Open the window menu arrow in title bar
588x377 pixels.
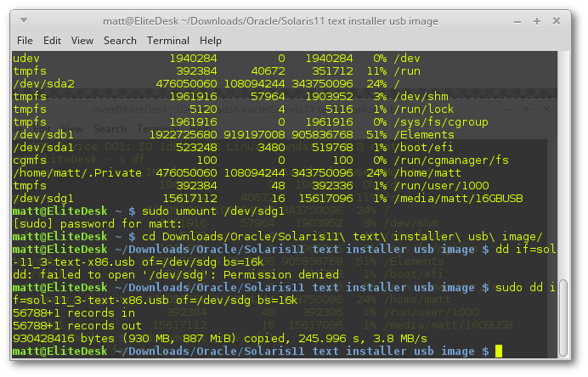pyautogui.click(x=23, y=20)
